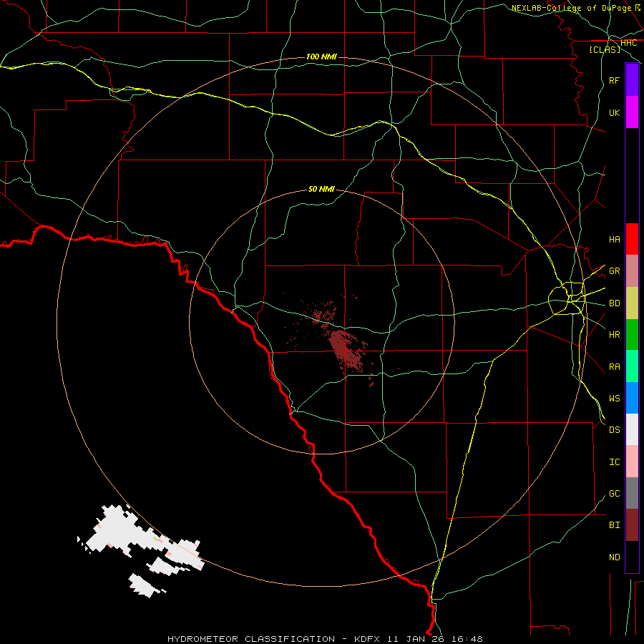The image size is (644, 644).
Task: Click the ND legend label
Action: [614, 557]
